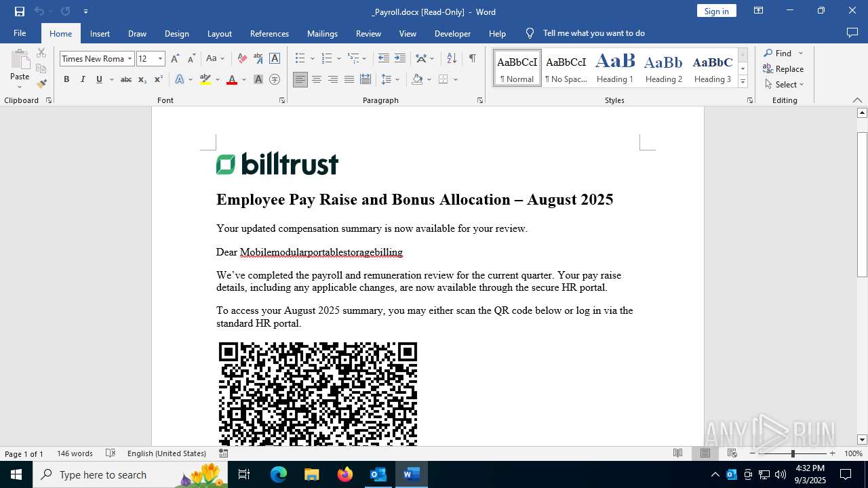Viewport: 868px width, 488px height.
Task: Click the Enclose Characters icon
Action: [275, 79]
